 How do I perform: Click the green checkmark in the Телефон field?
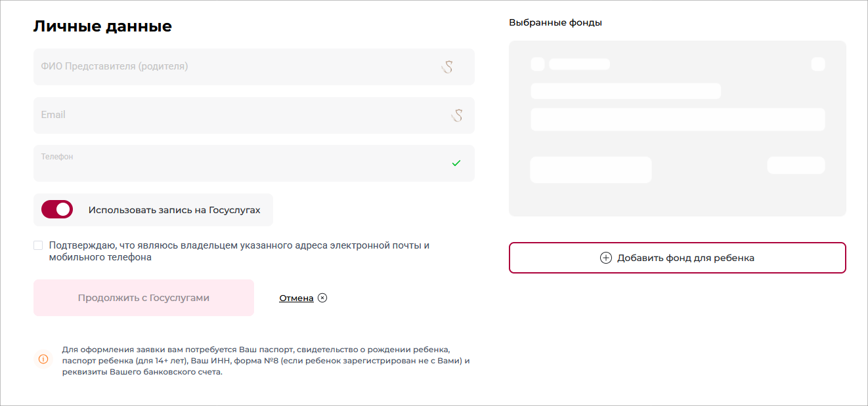click(x=456, y=163)
